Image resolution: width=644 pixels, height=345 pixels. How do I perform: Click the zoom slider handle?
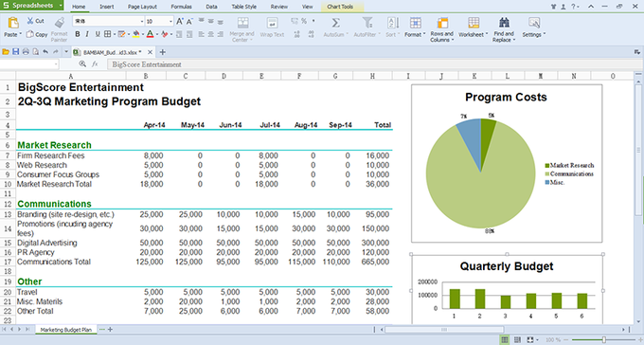point(604,339)
